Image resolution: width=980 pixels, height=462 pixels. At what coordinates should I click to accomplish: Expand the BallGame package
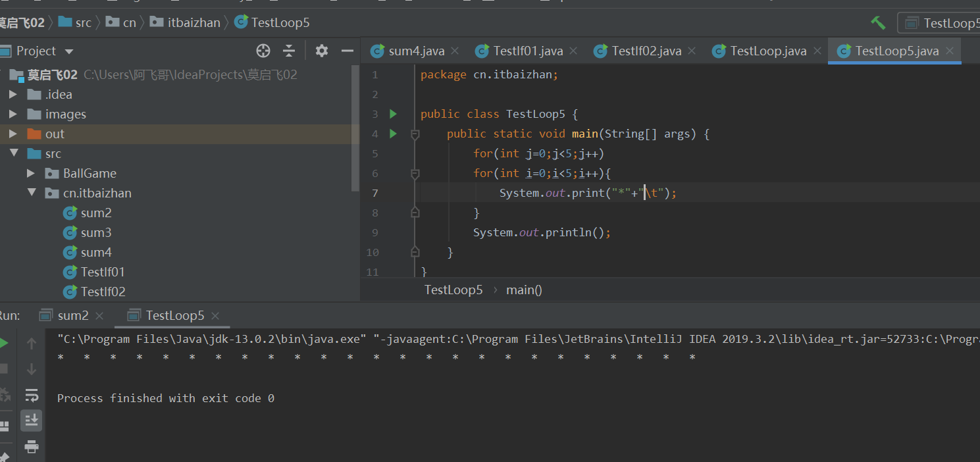31,173
